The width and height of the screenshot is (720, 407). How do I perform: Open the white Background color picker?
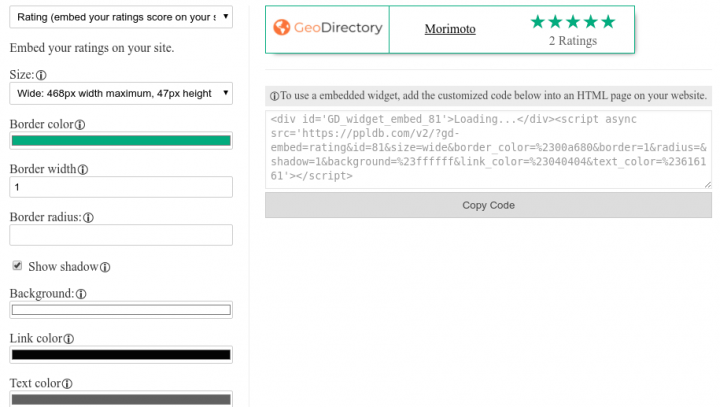point(121,310)
